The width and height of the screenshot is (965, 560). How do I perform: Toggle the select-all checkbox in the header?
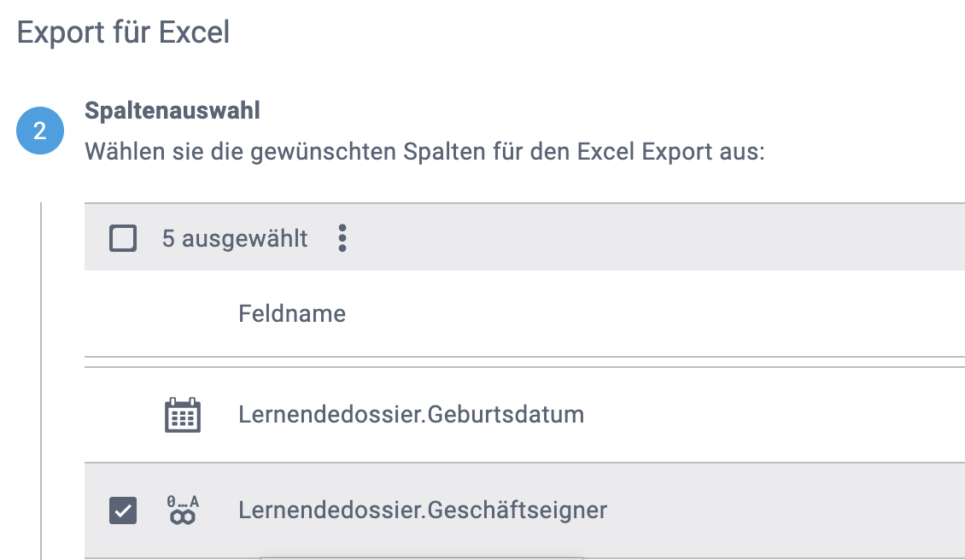123,238
